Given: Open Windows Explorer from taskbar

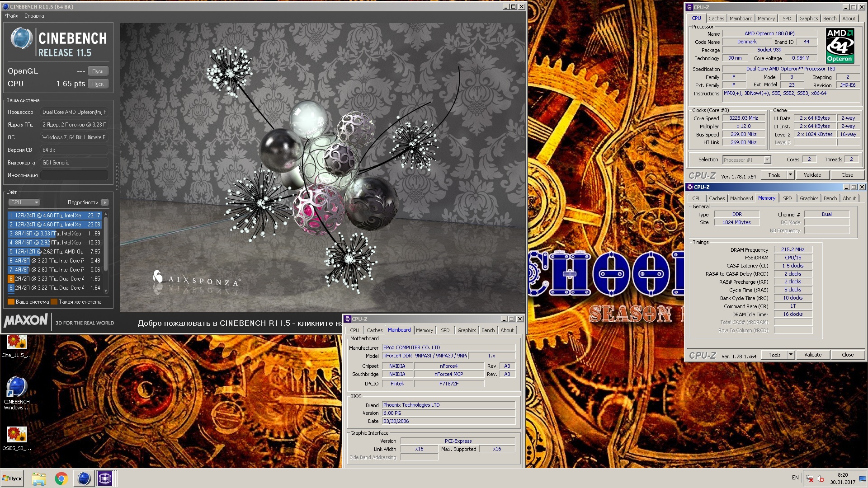Looking at the screenshot, I should [39, 479].
